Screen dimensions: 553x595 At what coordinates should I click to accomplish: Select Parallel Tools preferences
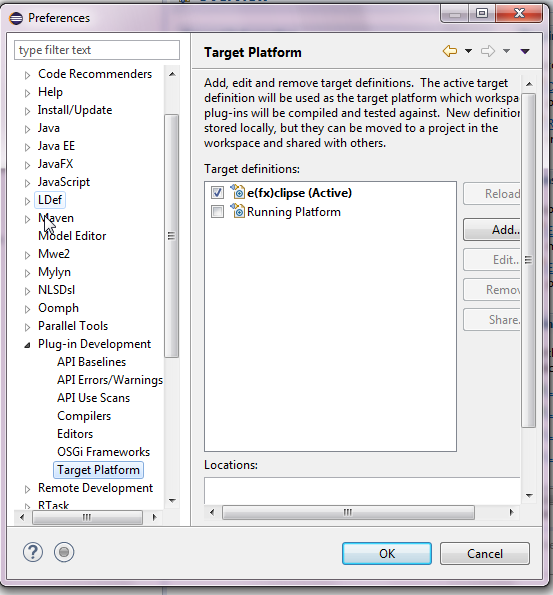73,326
